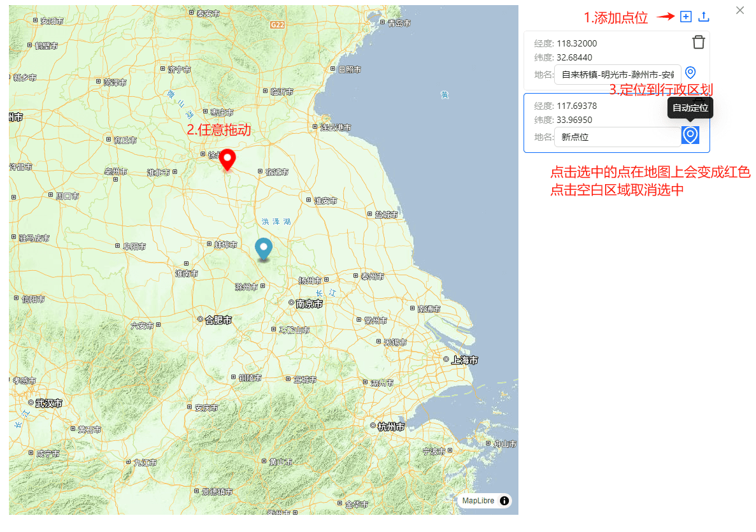
Task: Click the MapLibre attribution info icon
Action: 504,501
